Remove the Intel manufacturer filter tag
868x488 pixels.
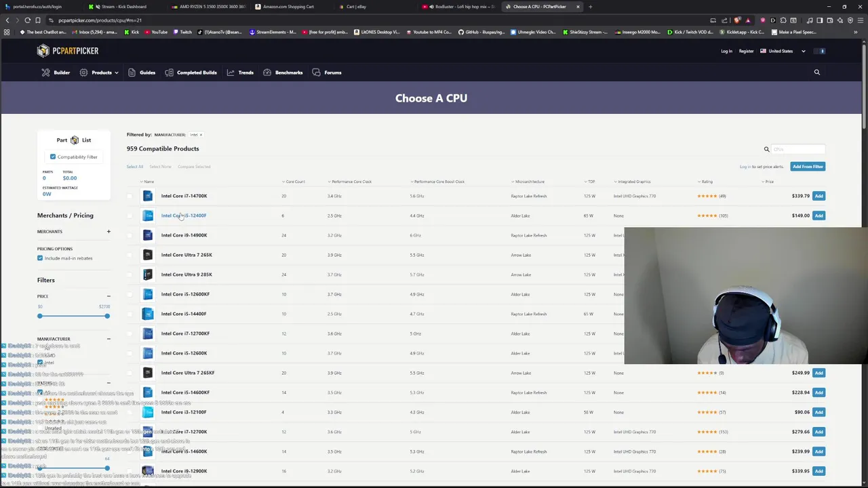[201, 135]
